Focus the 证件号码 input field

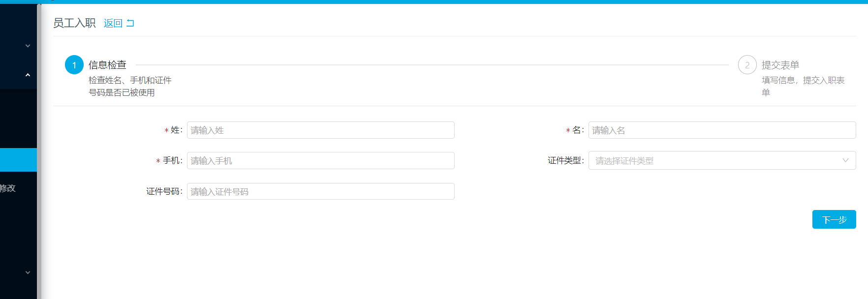(321, 191)
